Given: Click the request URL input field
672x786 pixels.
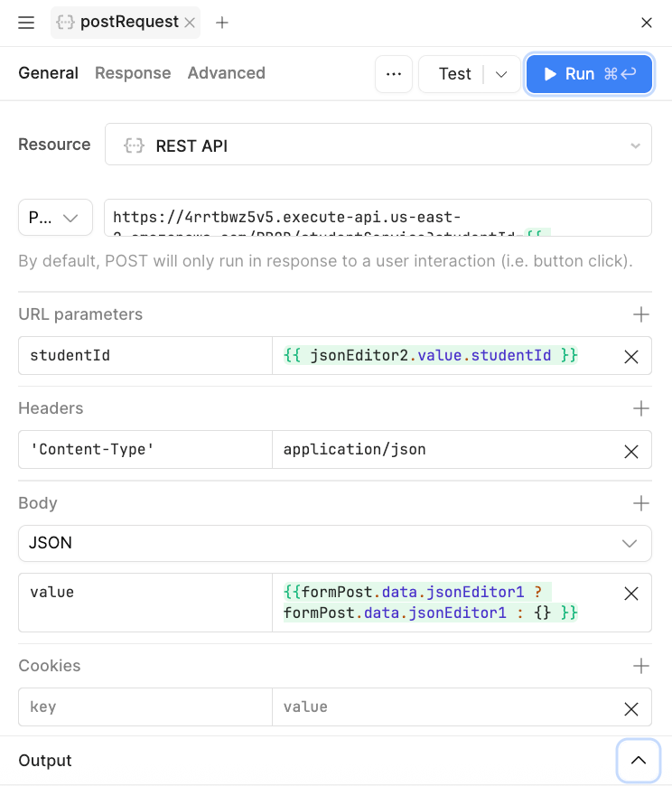Looking at the screenshot, I should click(378, 217).
